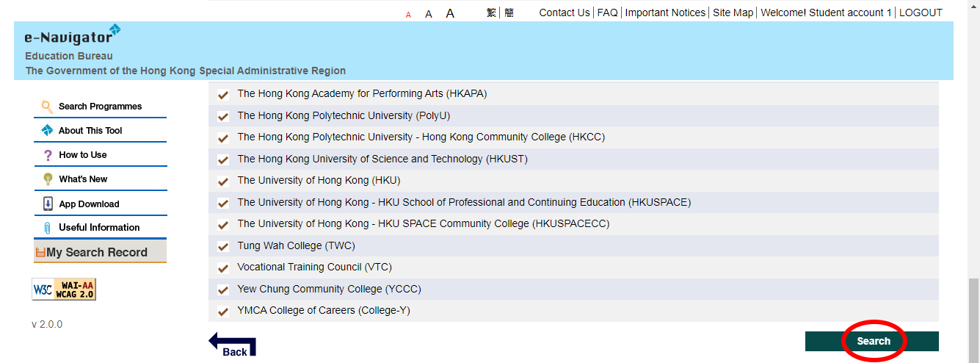Image resolution: width=980 pixels, height=363 pixels.
Task: Click the 'Welcome! Student account 1' text
Action: click(x=827, y=12)
